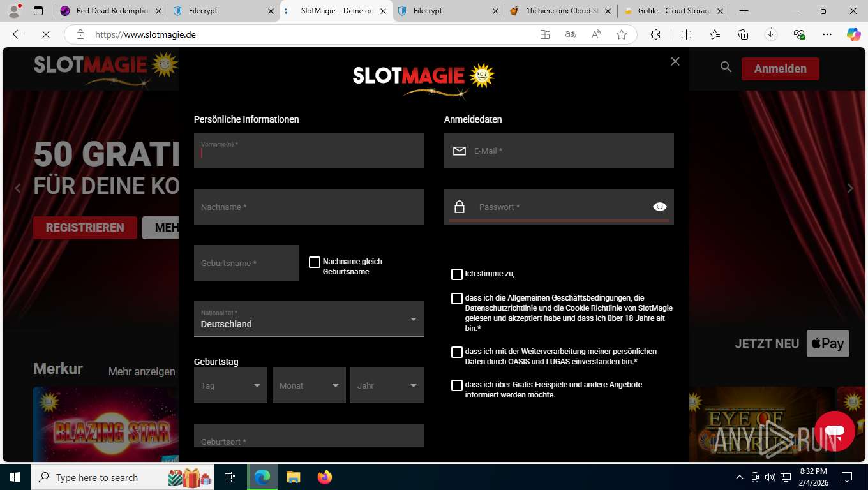The image size is (868, 490).
Task: Click the Geburtsname input field
Action: click(x=246, y=263)
